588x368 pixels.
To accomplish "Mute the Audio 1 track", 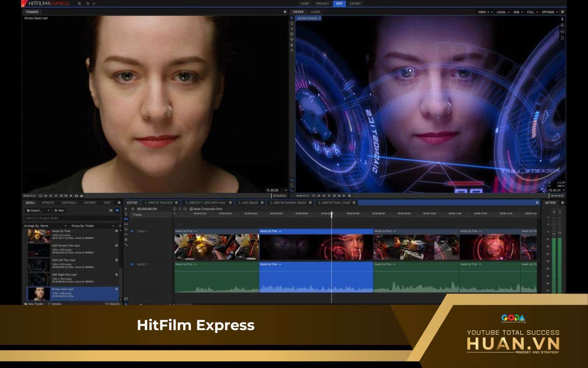I will pos(132,264).
